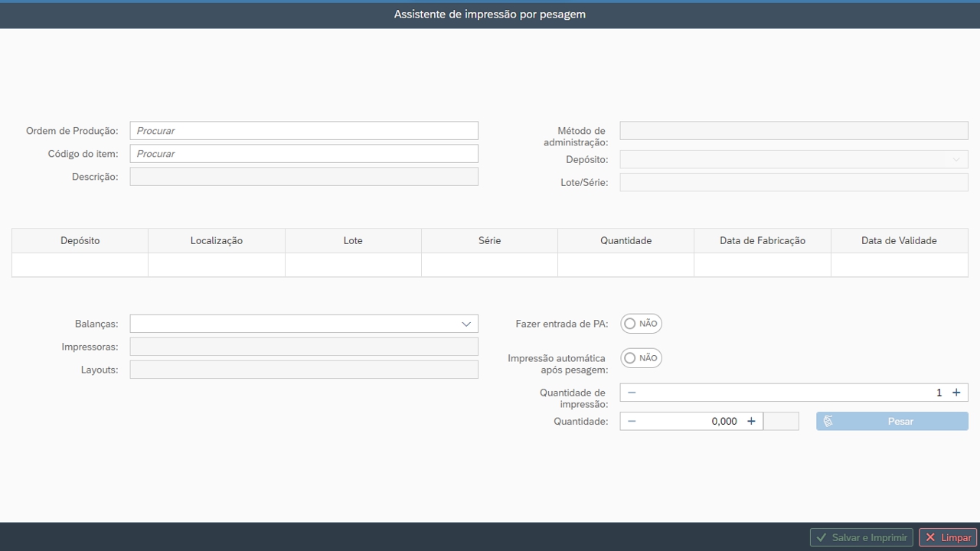The height and width of the screenshot is (551, 980).
Task: Open the Balanças dropdown arrow
Action: 465,324
